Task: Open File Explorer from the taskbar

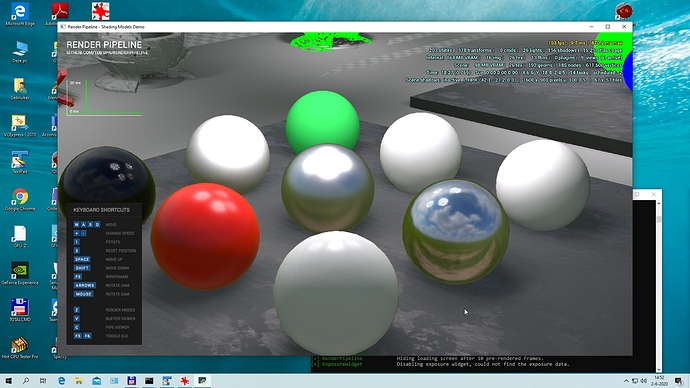Action: pyautogui.click(x=79, y=381)
